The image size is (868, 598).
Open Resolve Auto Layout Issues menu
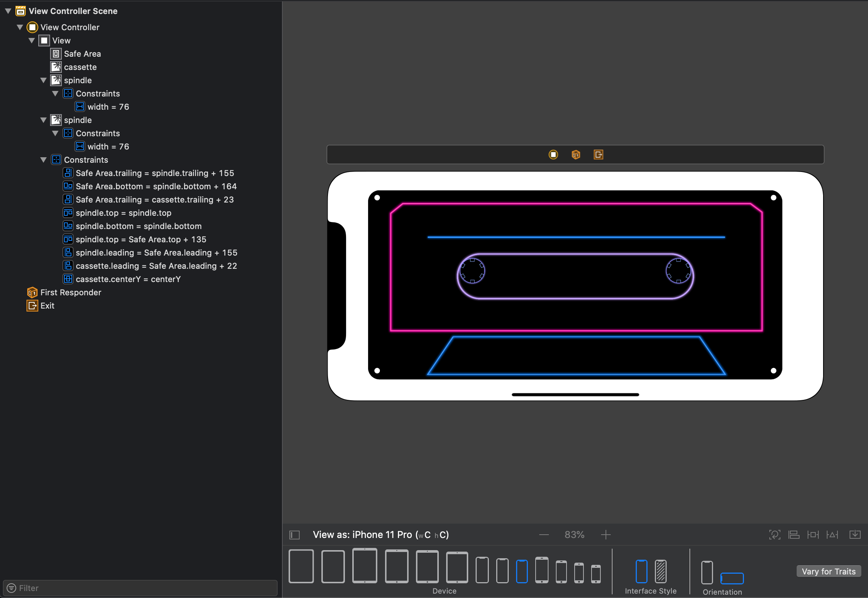832,535
